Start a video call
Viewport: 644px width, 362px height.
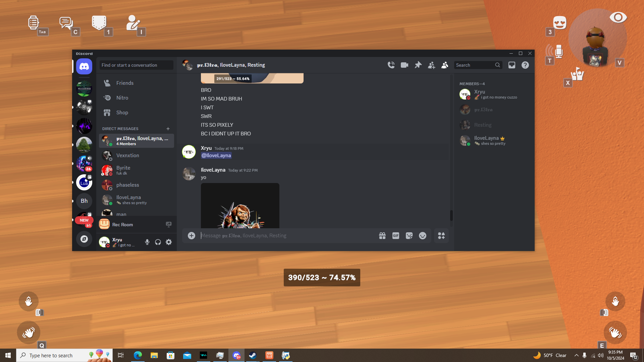tap(405, 65)
